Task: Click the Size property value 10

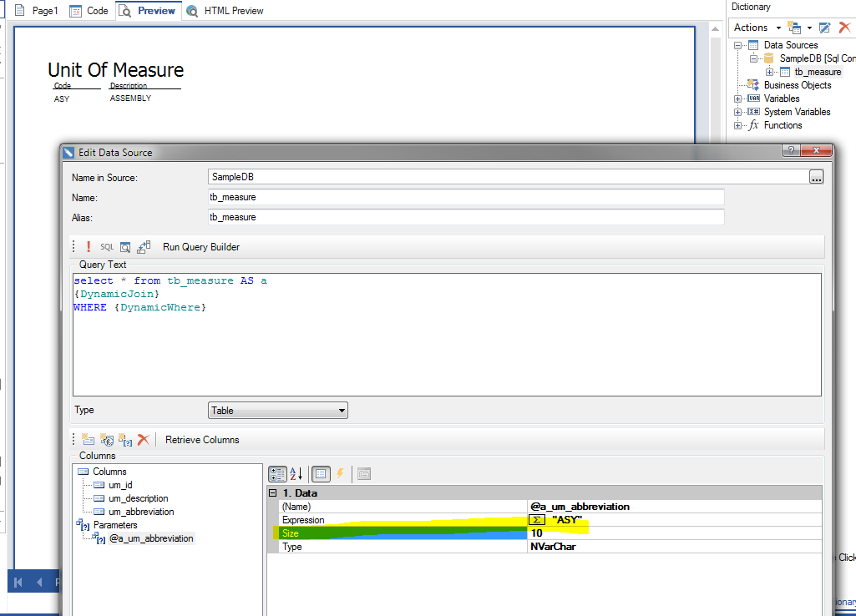Action: (674, 533)
